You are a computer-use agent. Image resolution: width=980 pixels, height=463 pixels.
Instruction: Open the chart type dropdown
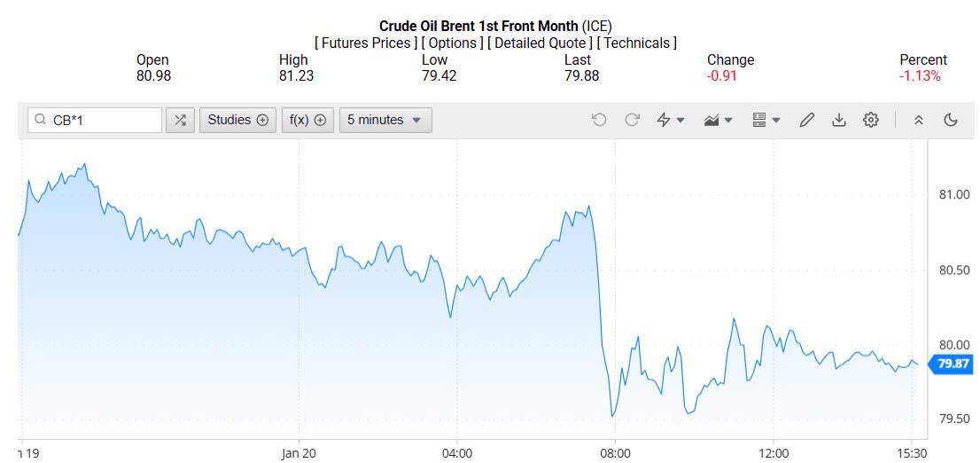coord(718,120)
